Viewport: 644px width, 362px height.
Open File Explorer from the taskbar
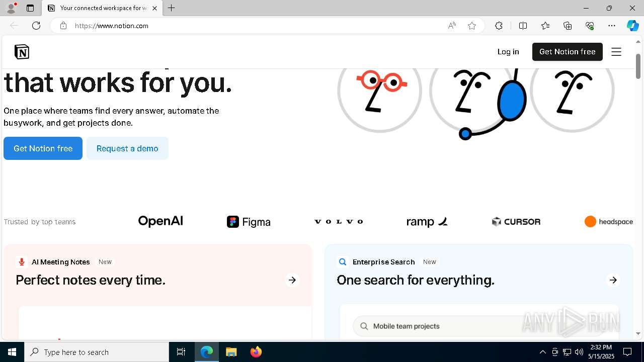click(231, 352)
